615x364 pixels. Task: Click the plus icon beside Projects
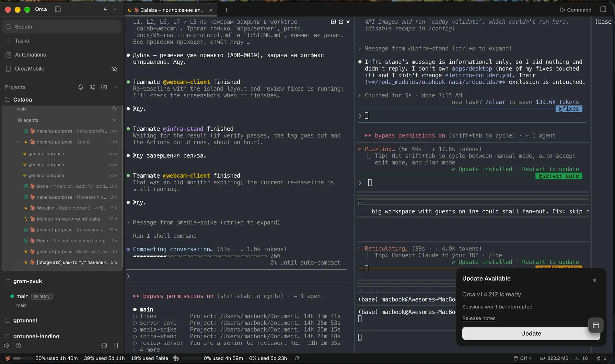pos(116,87)
